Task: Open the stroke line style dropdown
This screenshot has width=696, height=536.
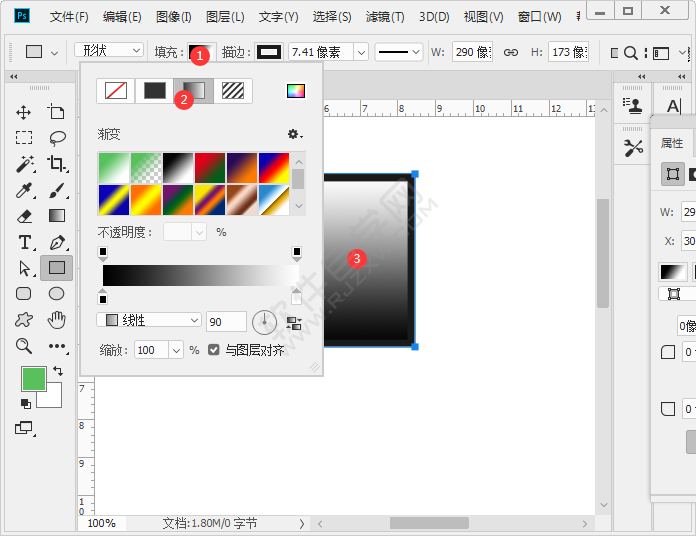Action: pos(399,52)
